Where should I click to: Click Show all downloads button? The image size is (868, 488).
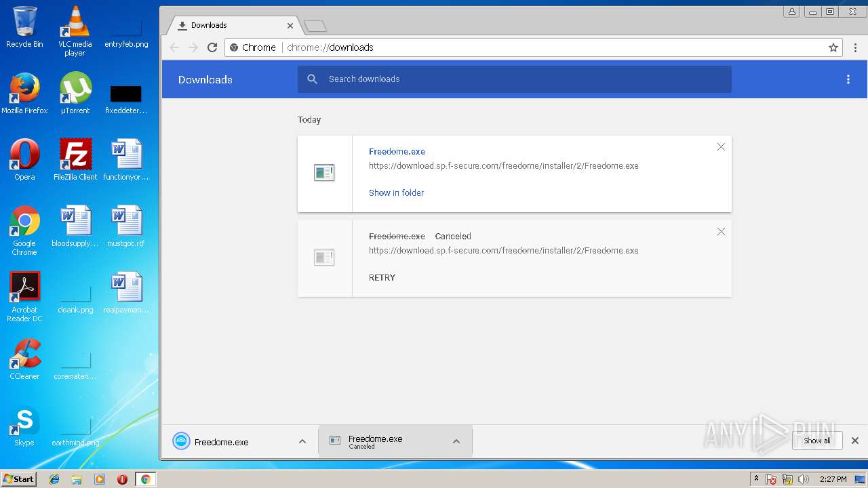[817, 441]
